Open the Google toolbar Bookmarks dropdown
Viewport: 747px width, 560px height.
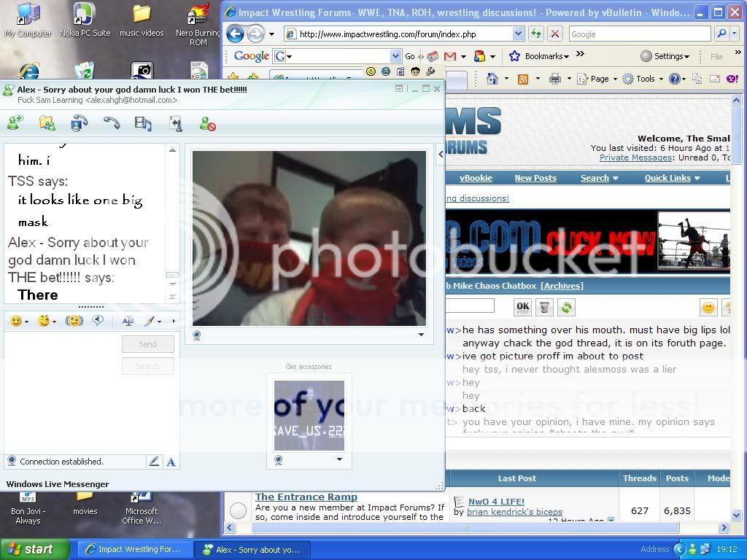point(540,56)
